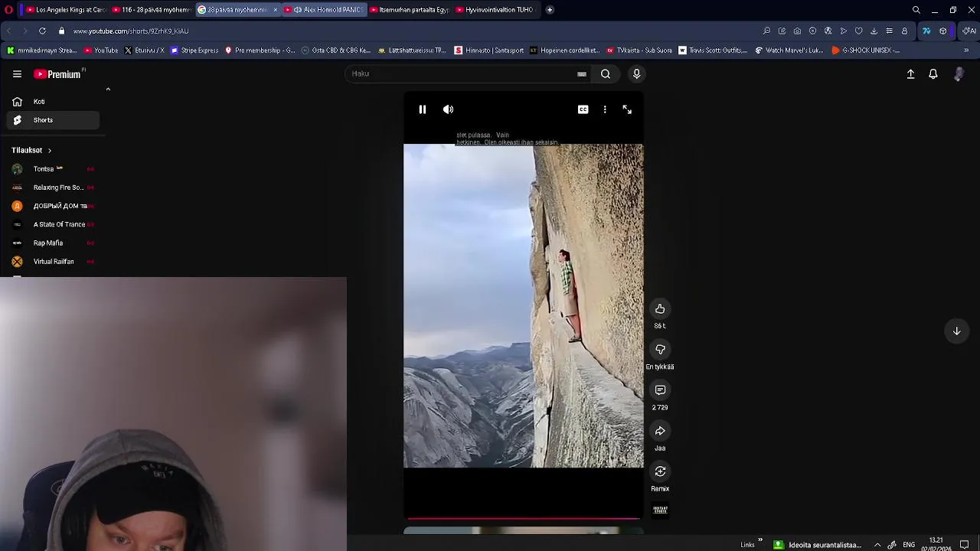Open A State Of Trance channel
The height and width of the screenshot is (551, 980).
coord(53,224)
